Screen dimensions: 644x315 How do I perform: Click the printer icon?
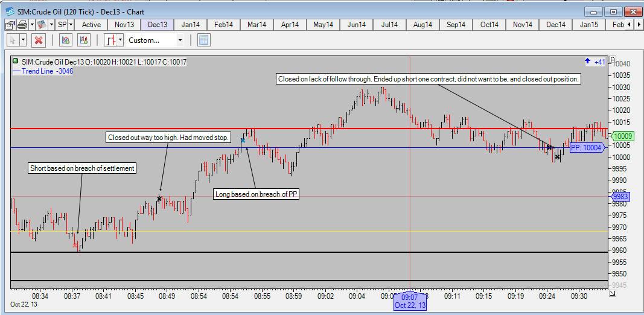point(22,25)
